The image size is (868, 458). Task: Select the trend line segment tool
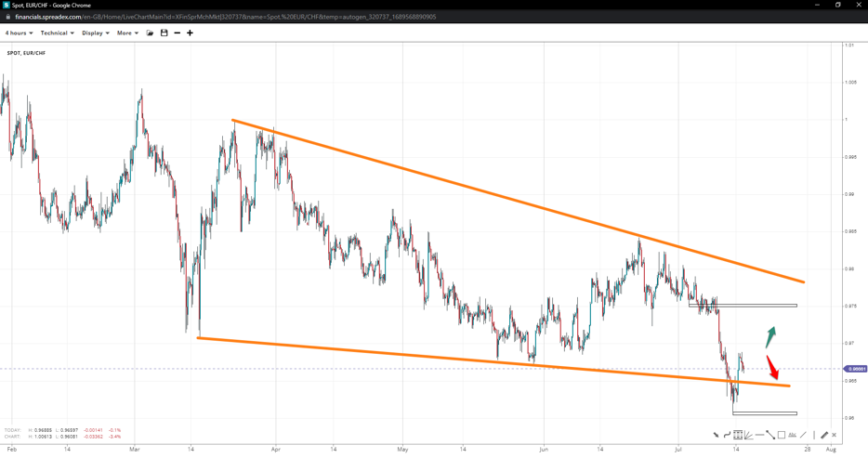(770, 435)
